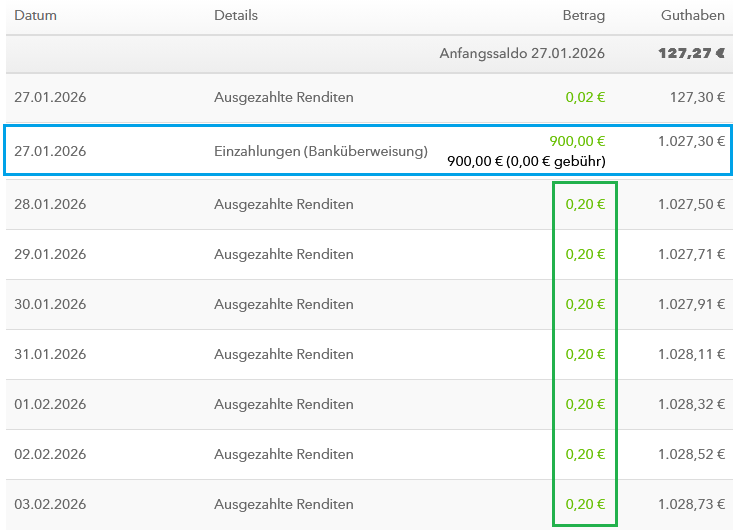Click the 0,00 € gebühr fee line
Image resolution: width=737 pixels, height=530 pixels.
pos(526,161)
